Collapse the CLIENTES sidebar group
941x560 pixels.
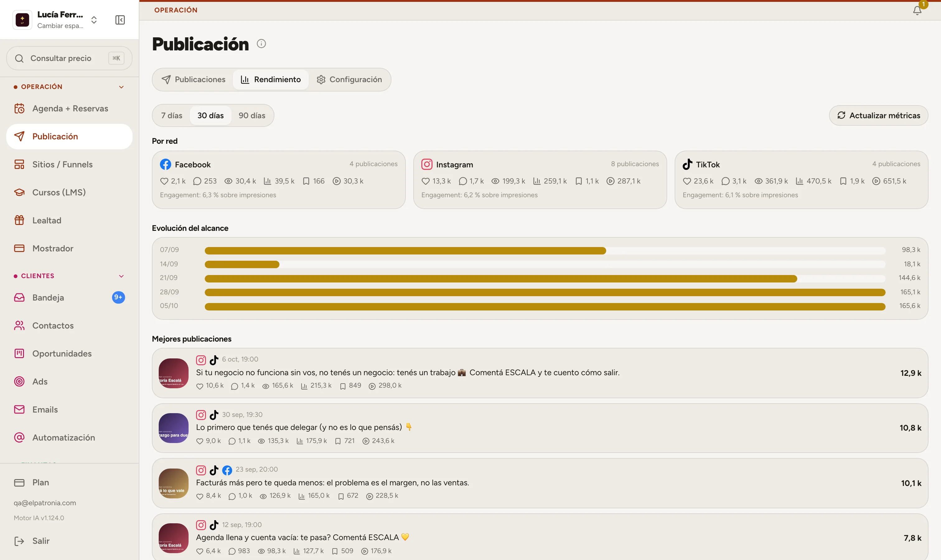coord(122,276)
